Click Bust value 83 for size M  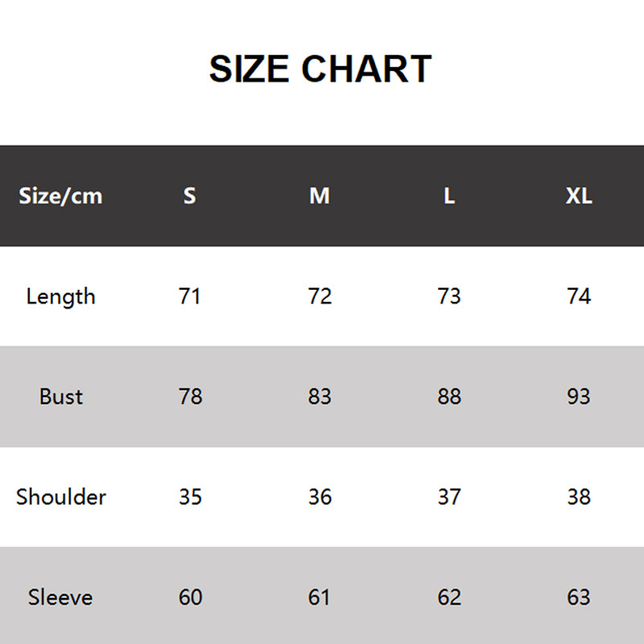320,397
